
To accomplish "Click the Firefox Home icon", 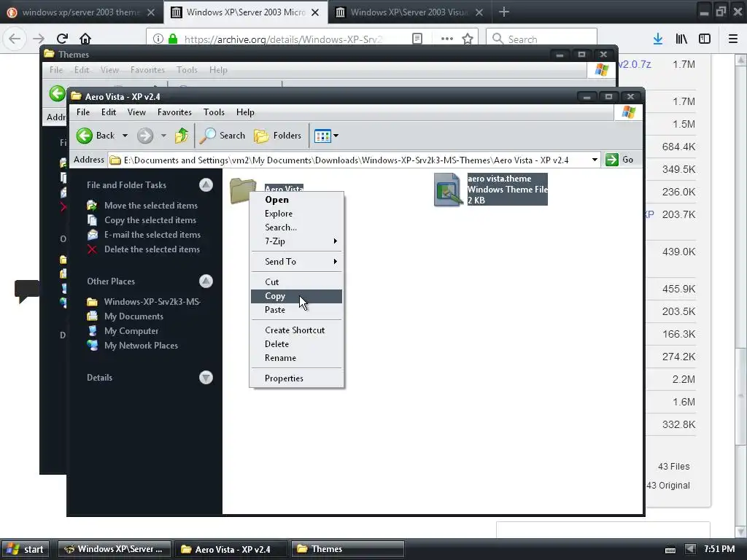I will click(85, 39).
